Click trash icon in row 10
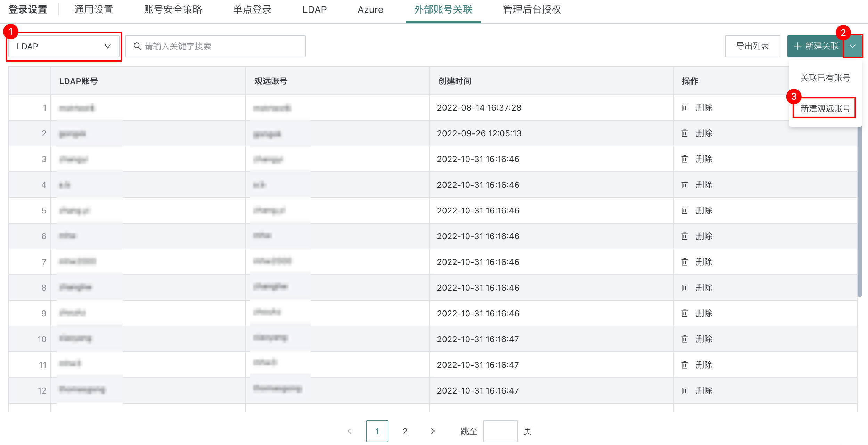 click(685, 339)
